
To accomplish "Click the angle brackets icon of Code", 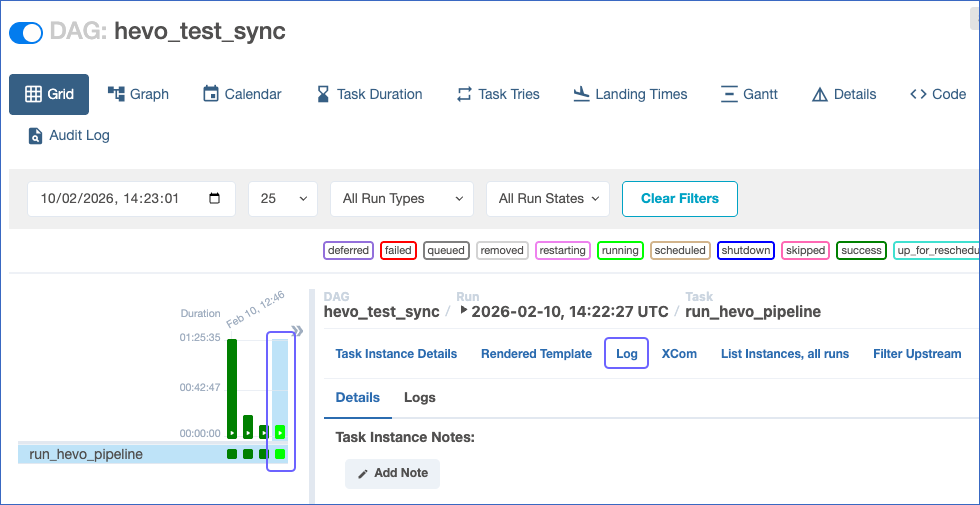I will [918, 94].
